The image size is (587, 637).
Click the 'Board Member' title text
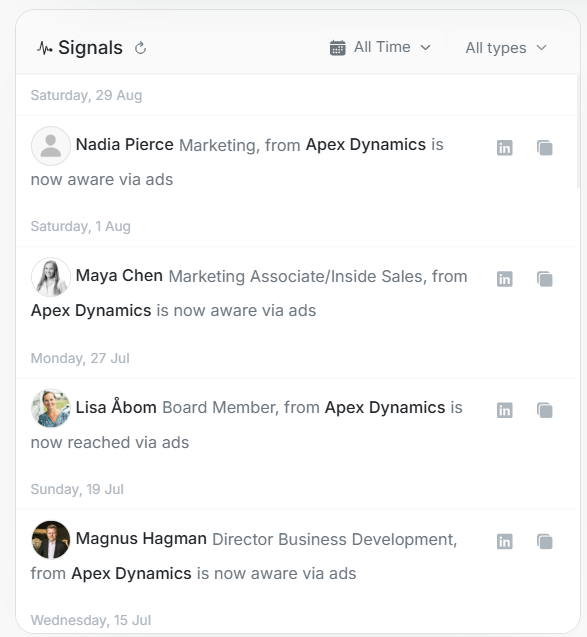(220, 407)
